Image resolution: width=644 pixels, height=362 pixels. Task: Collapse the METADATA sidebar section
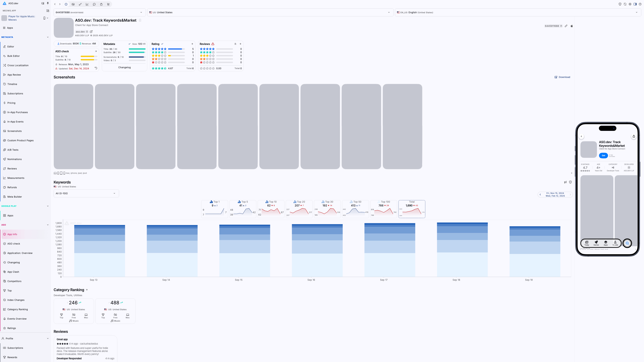(x=48, y=37)
